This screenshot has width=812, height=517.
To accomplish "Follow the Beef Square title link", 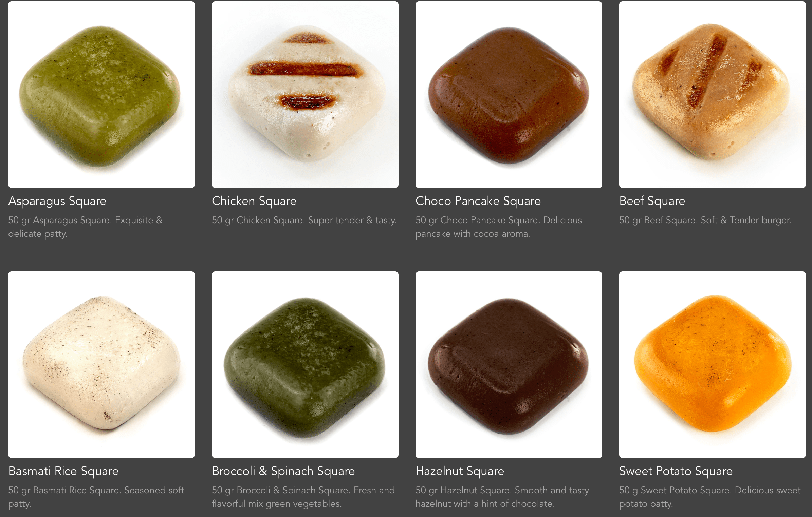I will (x=652, y=201).
